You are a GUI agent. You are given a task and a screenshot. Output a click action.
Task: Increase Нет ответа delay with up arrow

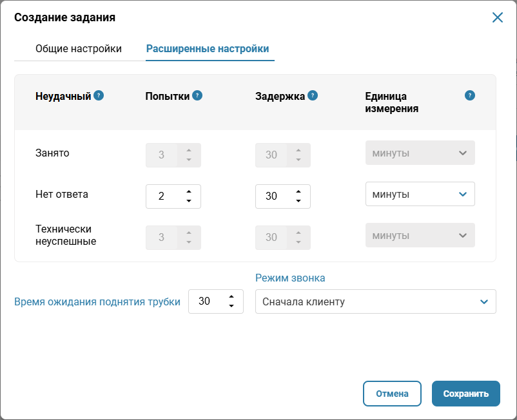tap(298, 191)
